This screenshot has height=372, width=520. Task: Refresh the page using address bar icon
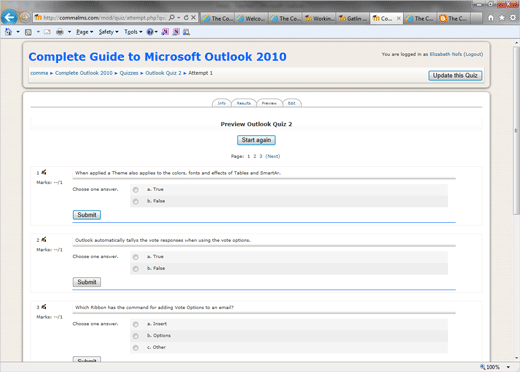[186, 18]
